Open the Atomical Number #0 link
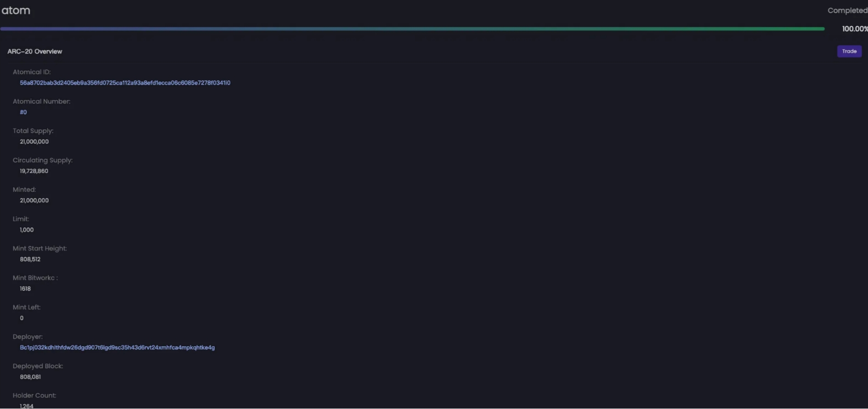This screenshot has height=409, width=868. point(23,112)
